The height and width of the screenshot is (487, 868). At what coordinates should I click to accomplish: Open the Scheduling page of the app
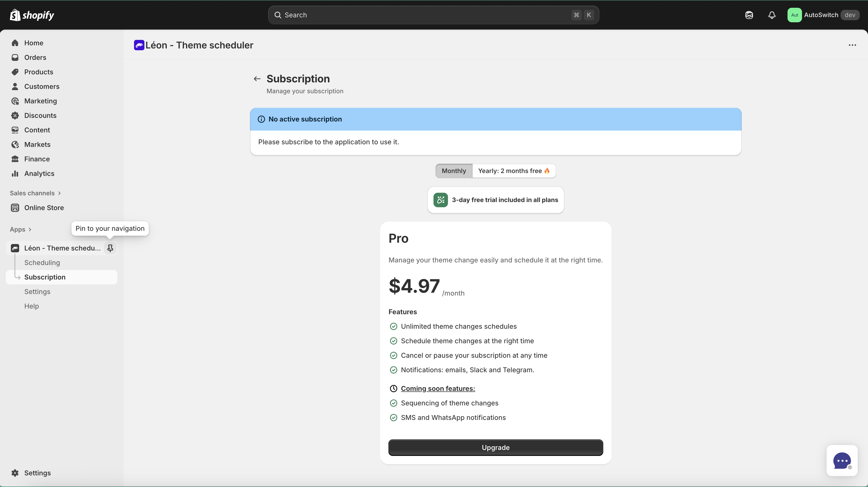click(42, 262)
